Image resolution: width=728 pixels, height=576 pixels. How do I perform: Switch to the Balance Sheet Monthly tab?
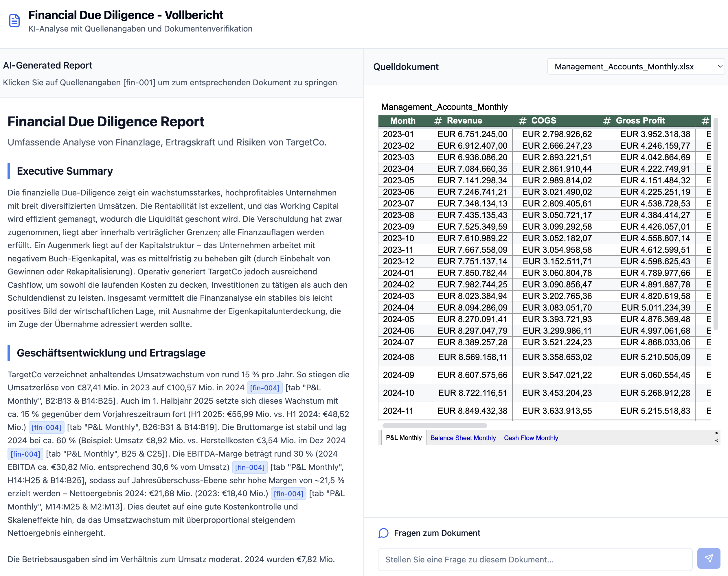pos(463,438)
